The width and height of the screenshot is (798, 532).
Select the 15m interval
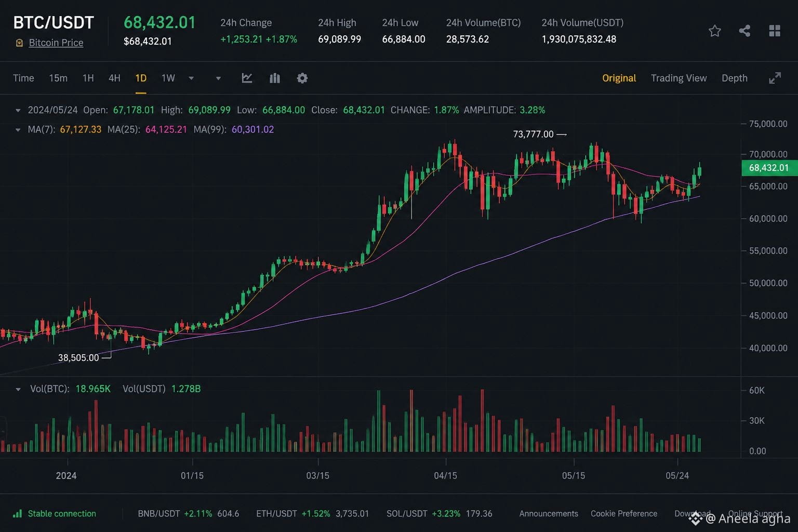(x=58, y=78)
